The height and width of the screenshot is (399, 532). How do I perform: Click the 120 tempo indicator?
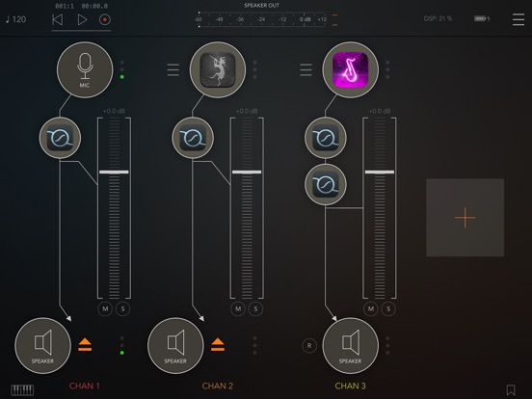pos(16,19)
